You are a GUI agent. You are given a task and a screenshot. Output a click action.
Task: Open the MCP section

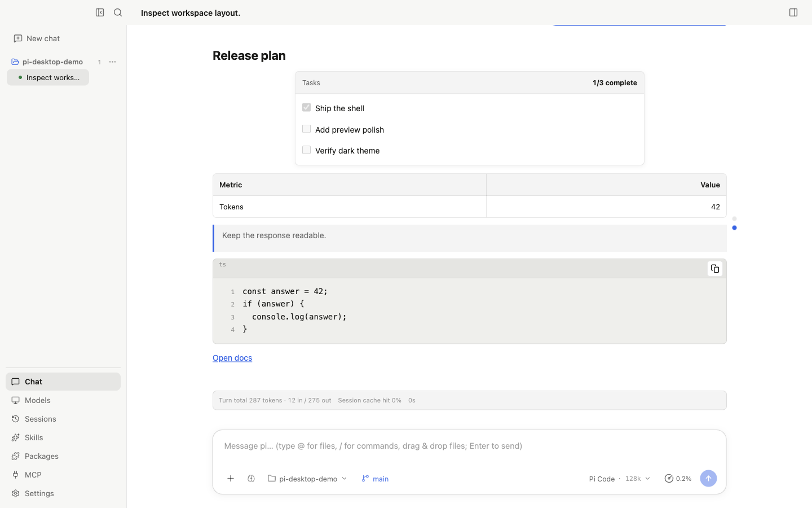pyautogui.click(x=63, y=475)
